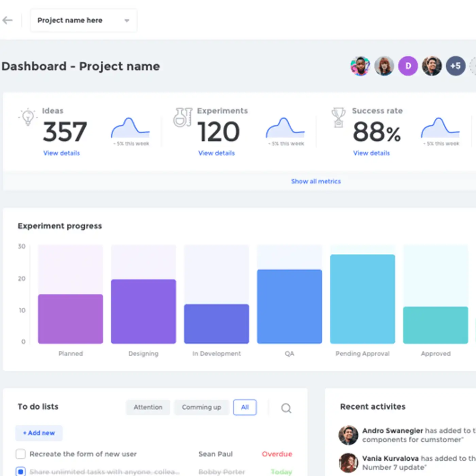
Task: Uncheck the Share unlimited tasks checkbox
Action: (x=21, y=472)
